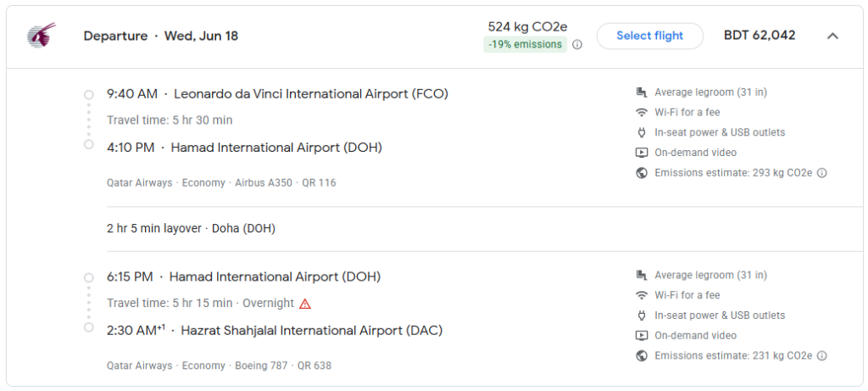The image size is (868, 391).
Task: Click the red overnight warning triangle icon
Action: (x=305, y=304)
